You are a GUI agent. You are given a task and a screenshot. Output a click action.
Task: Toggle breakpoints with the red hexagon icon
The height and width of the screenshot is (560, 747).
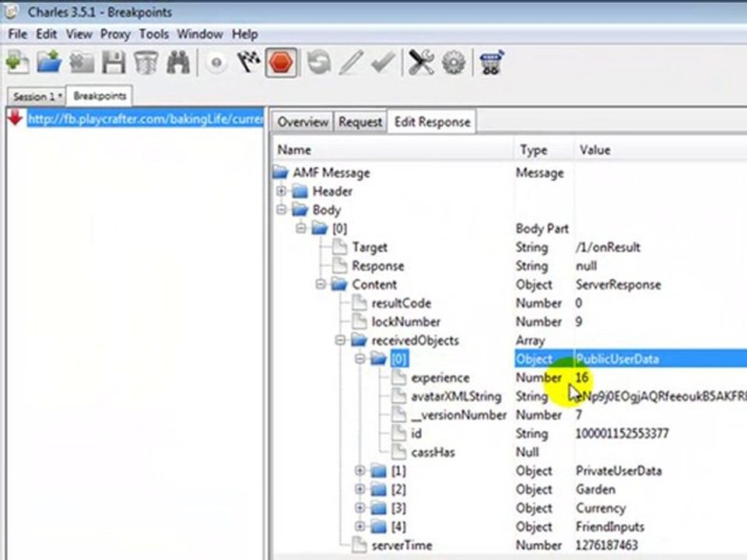(x=281, y=62)
